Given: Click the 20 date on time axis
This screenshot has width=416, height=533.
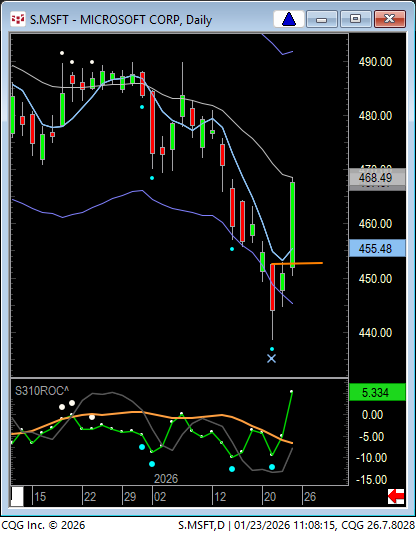Looking at the screenshot, I should [270, 497].
